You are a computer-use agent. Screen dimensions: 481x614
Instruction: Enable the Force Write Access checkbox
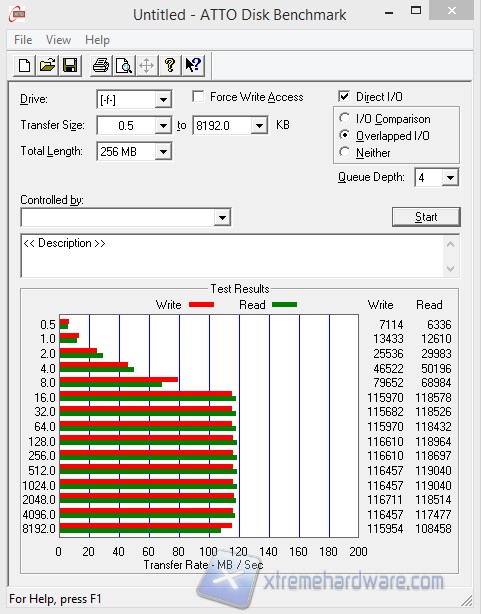(198, 96)
